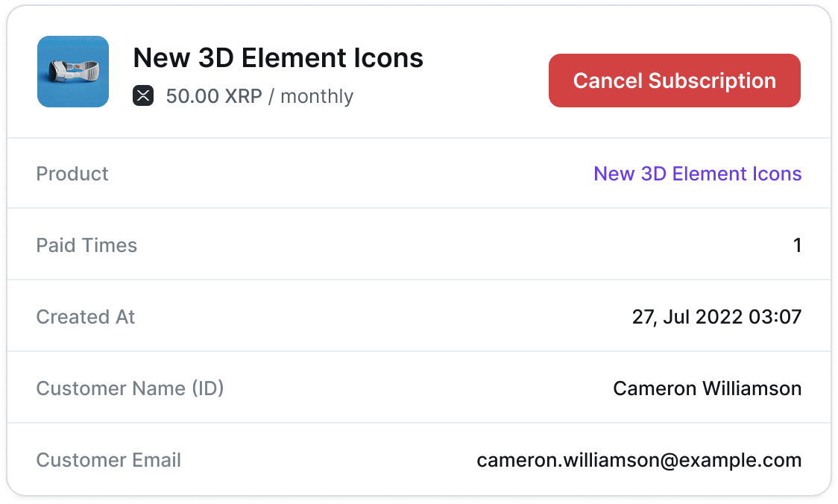Click the word Icons in purple link
838x504 pixels.
tap(777, 174)
